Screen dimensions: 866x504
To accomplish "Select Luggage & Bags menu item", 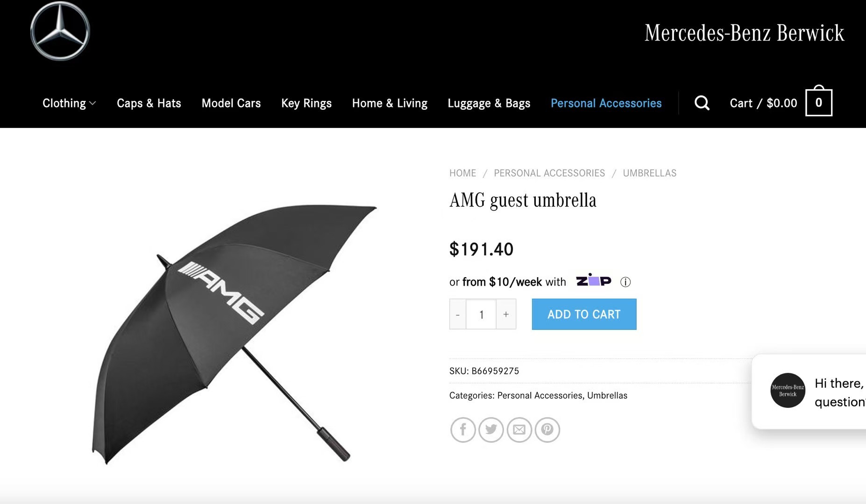I will pos(489,103).
